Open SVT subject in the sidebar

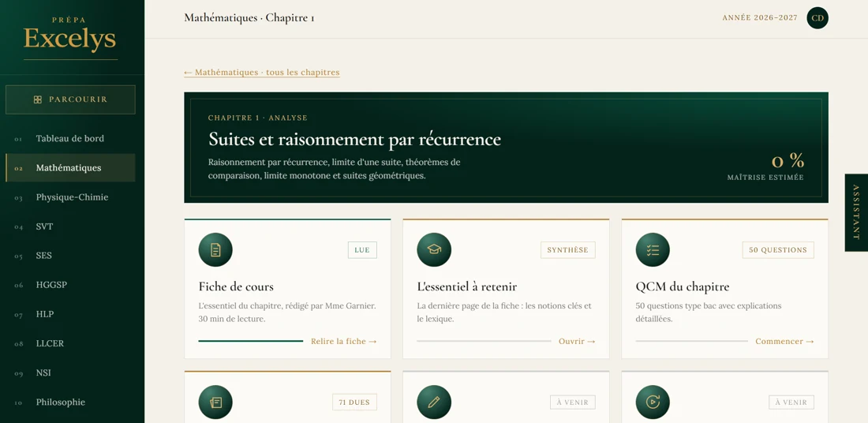[70, 226]
